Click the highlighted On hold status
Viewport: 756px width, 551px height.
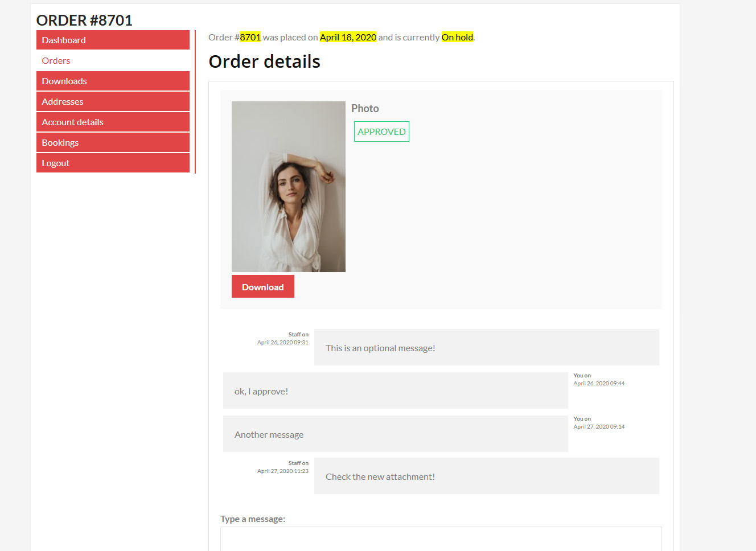tap(457, 38)
